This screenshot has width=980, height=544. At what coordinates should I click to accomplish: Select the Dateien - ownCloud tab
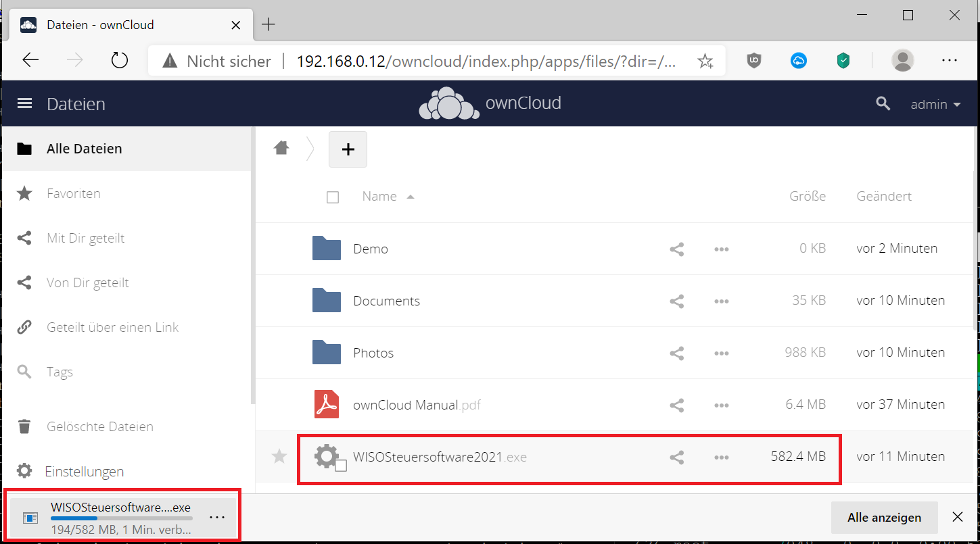[x=130, y=25]
